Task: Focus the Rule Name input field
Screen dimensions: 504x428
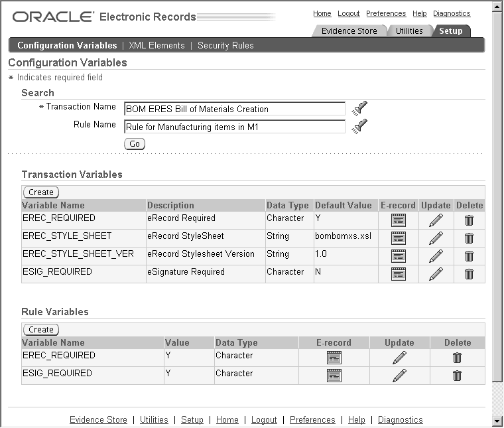Action: coord(235,127)
